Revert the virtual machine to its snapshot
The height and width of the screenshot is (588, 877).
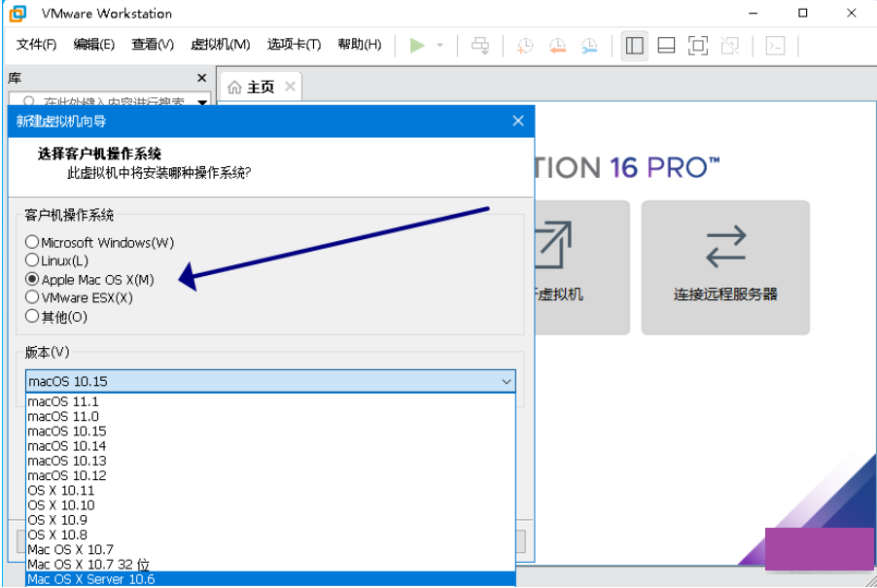click(x=556, y=45)
